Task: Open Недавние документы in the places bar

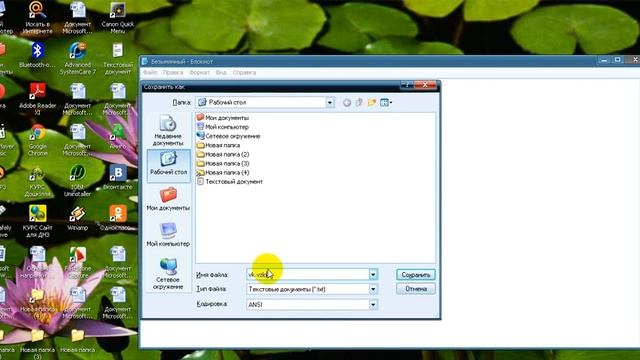Action: click(x=168, y=130)
